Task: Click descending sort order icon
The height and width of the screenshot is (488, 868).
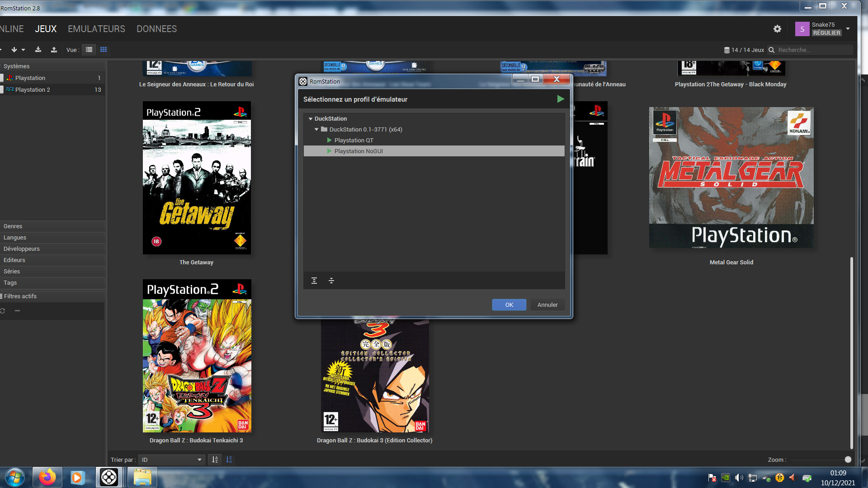Action: click(x=229, y=460)
